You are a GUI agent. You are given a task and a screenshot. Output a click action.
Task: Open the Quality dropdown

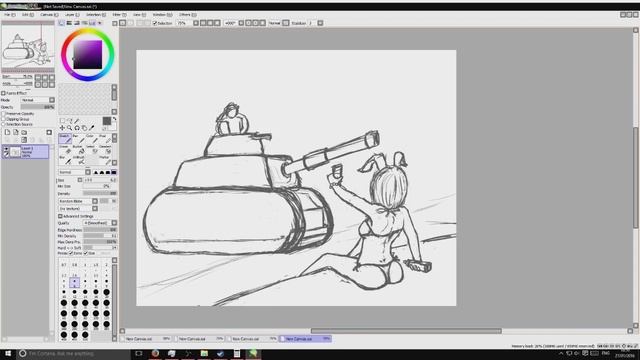click(100, 223)
